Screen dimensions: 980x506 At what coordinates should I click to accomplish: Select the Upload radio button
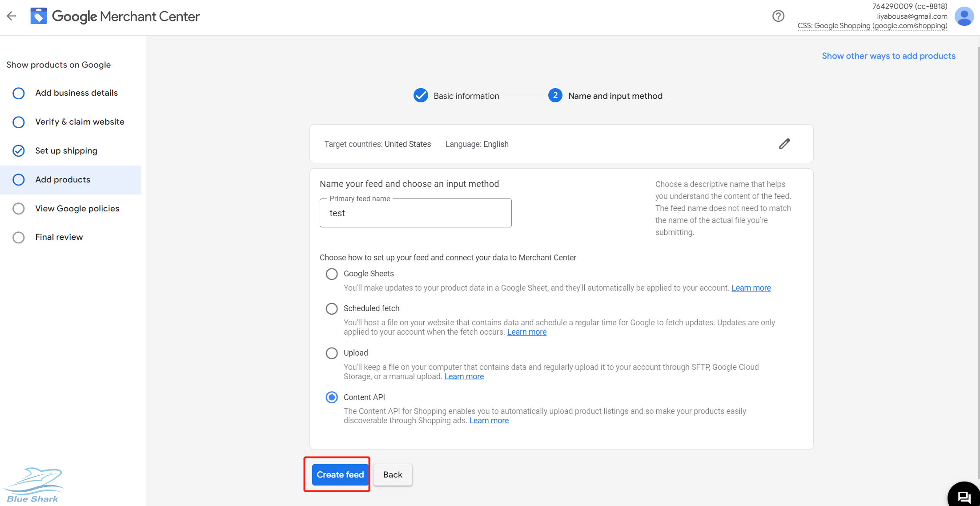click(331, 352)
